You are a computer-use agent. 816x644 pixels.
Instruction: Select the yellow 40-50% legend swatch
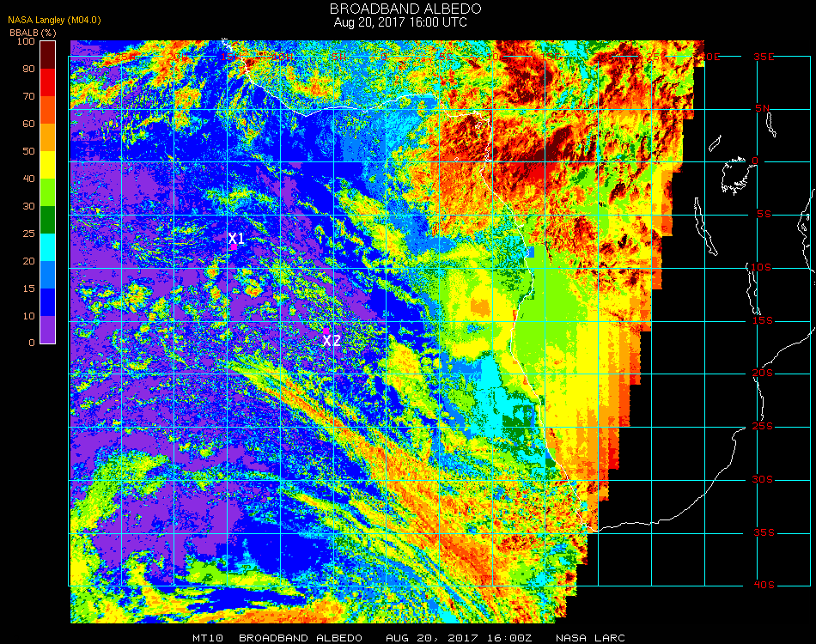48,165
